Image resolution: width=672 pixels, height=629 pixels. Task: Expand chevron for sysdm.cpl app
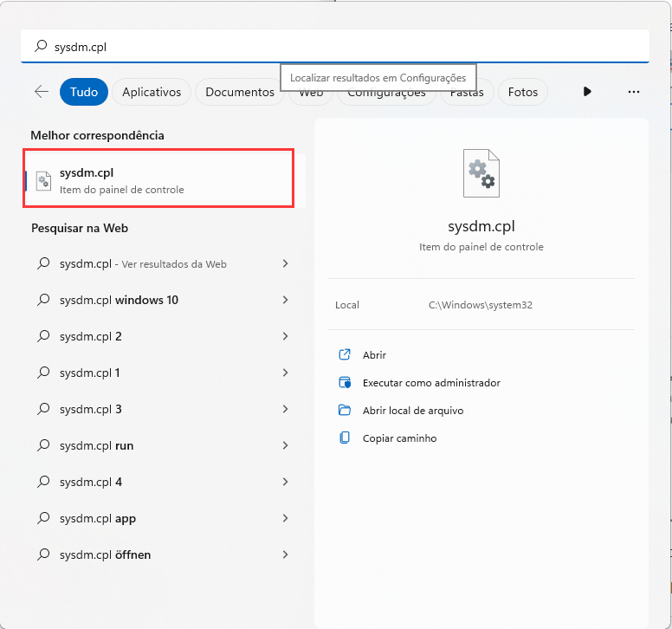coord(285,518)
